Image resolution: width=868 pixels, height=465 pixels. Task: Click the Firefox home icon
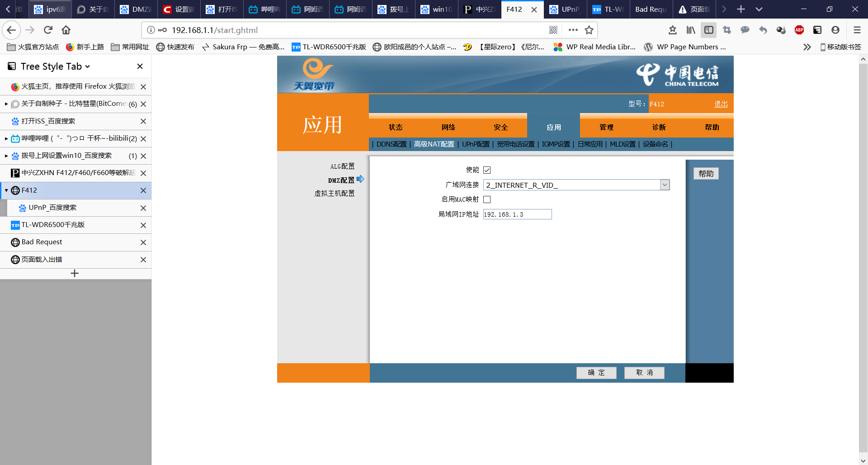pyautogui.click(x=66, y=30)
